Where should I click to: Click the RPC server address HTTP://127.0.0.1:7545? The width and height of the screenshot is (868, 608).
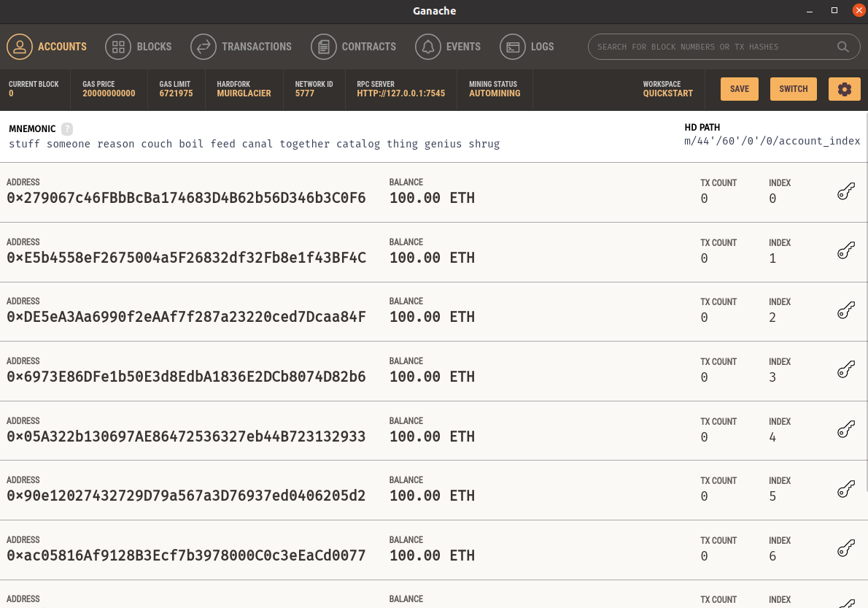tap(400, 93)
